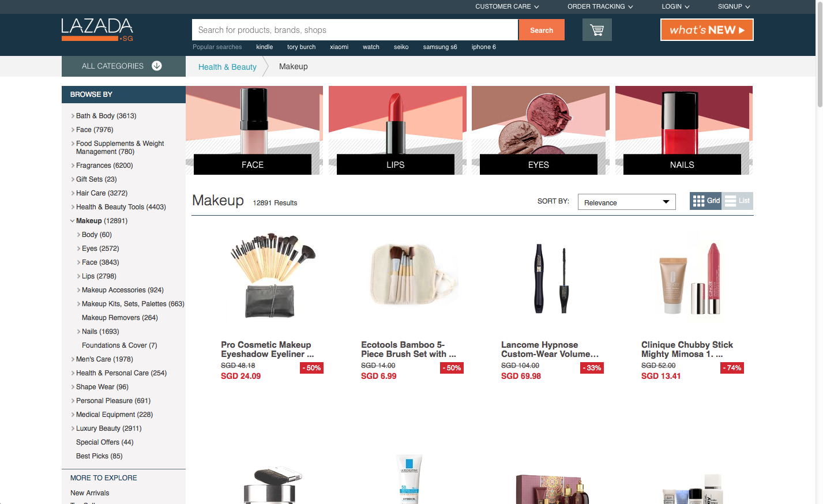Open Hair Care (3272) category
The height and width of the screenshot is (504, 823).
click(x=102, y=193)
